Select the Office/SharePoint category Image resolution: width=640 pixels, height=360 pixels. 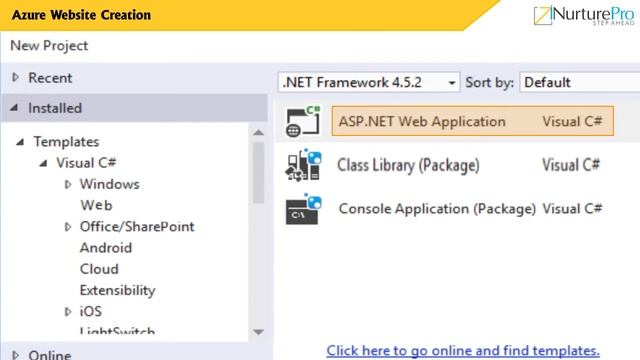point(137,227)
